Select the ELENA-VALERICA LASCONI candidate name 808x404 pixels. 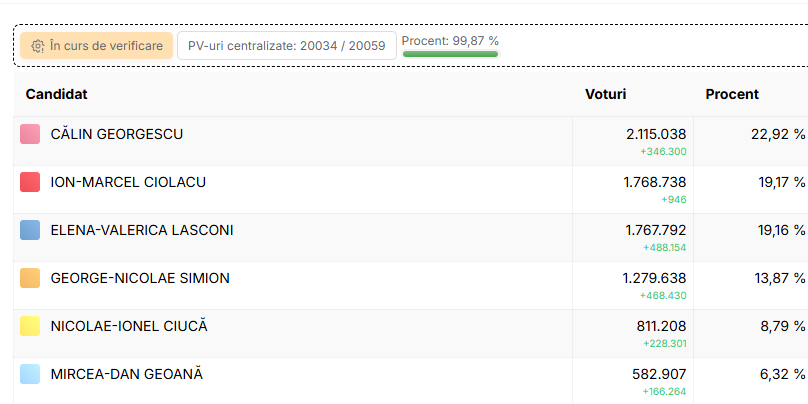[142, 230]
